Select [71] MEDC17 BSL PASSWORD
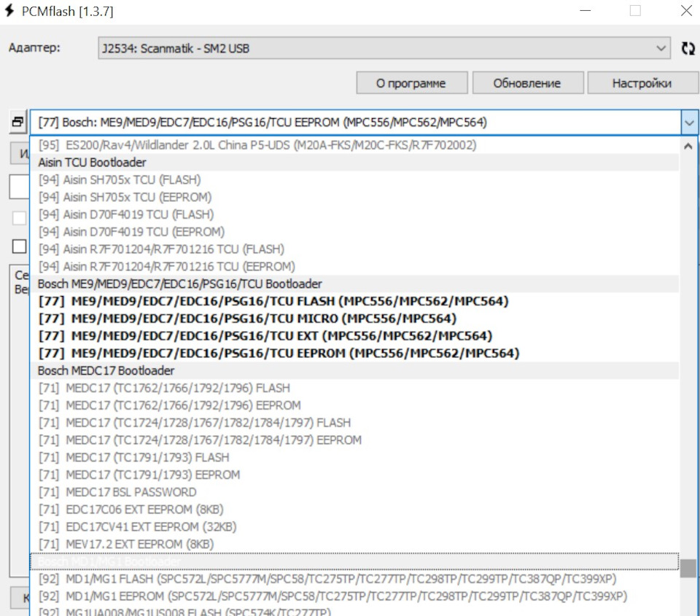Image resolution: width=700 pixels, height=616 pixels. pyautogui.click(x=354, y=492)
